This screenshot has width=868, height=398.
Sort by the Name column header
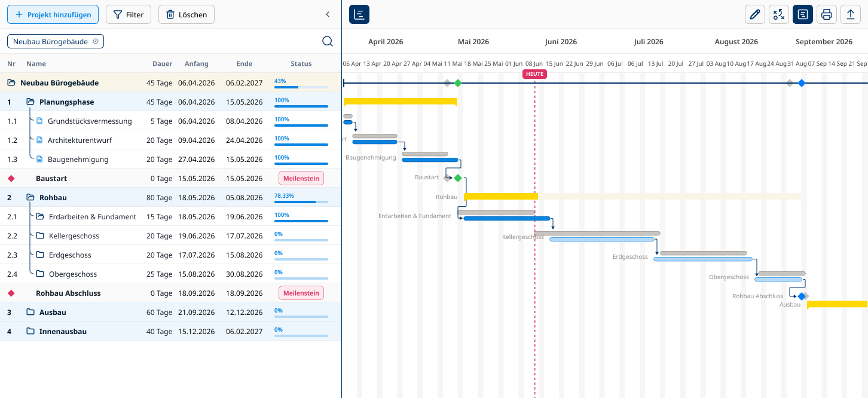36,63
